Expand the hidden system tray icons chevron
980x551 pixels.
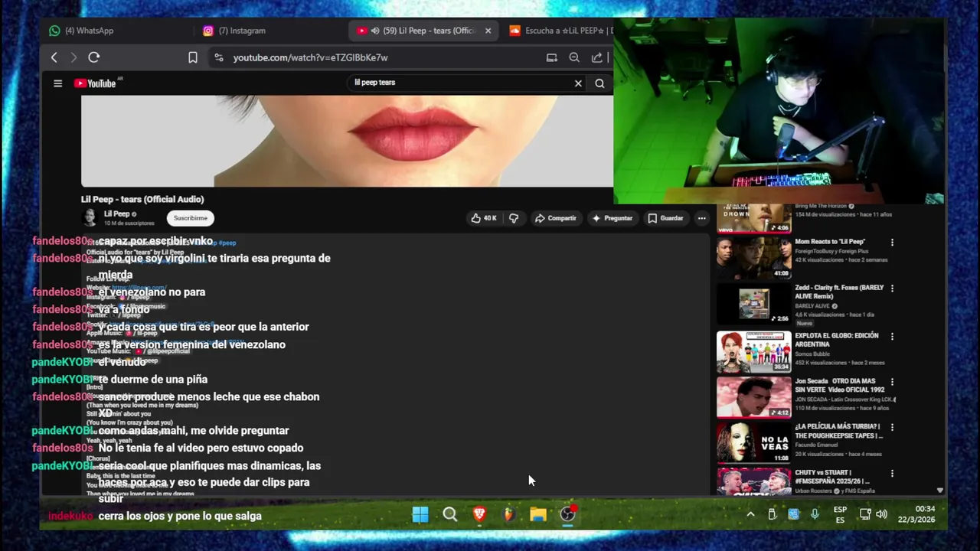pyautogui.click(x=750, y=514)
